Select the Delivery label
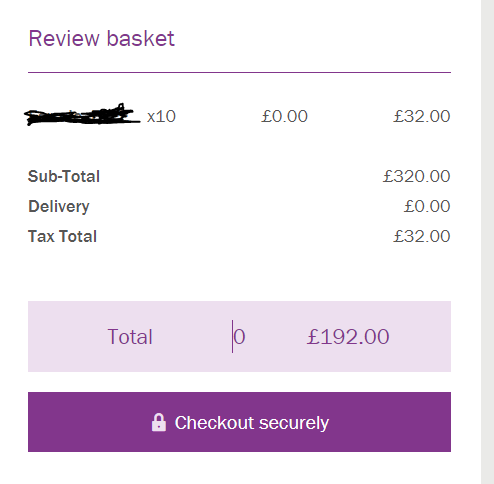494x484 pixels. click(59, 207)
